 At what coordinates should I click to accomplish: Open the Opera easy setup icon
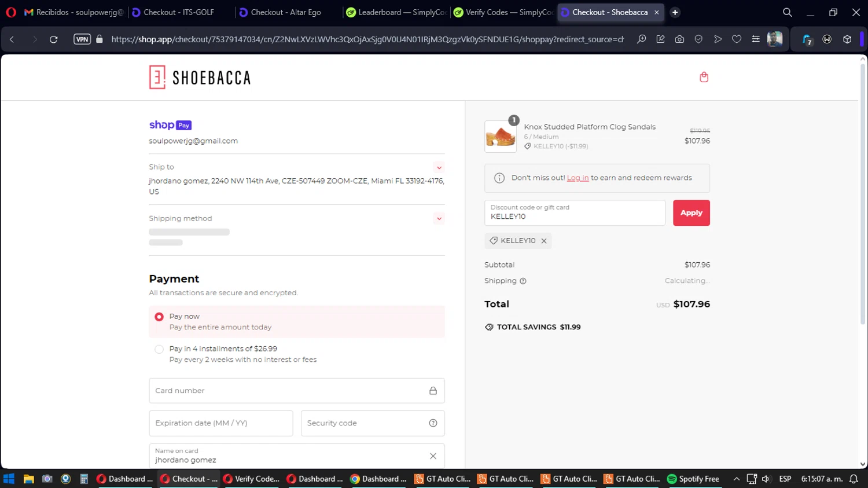tap(756, 39)
